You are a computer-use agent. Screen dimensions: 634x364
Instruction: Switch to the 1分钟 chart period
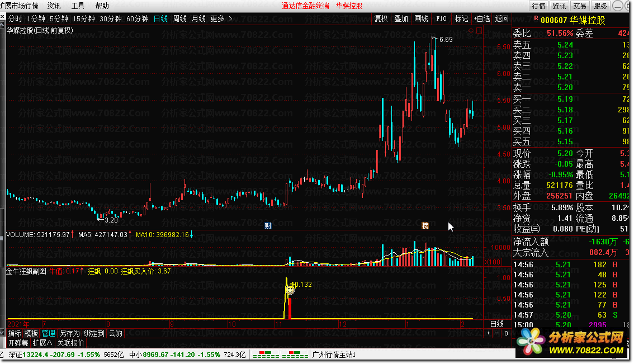[36, 18]
